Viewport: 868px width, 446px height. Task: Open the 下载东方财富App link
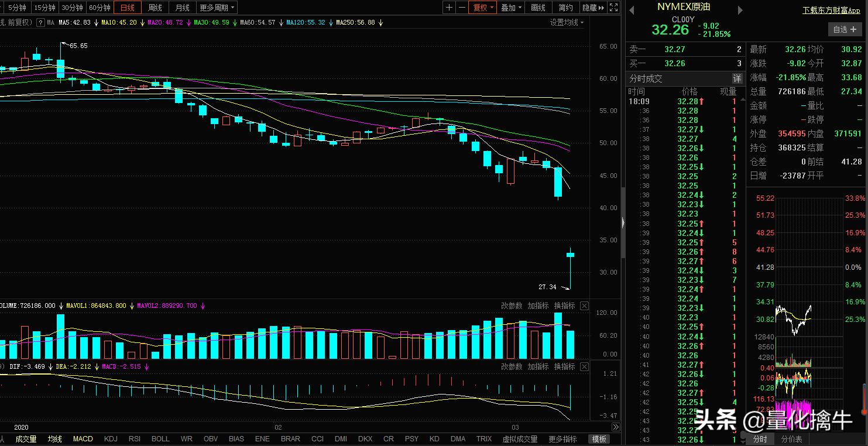tap(831, 10)
